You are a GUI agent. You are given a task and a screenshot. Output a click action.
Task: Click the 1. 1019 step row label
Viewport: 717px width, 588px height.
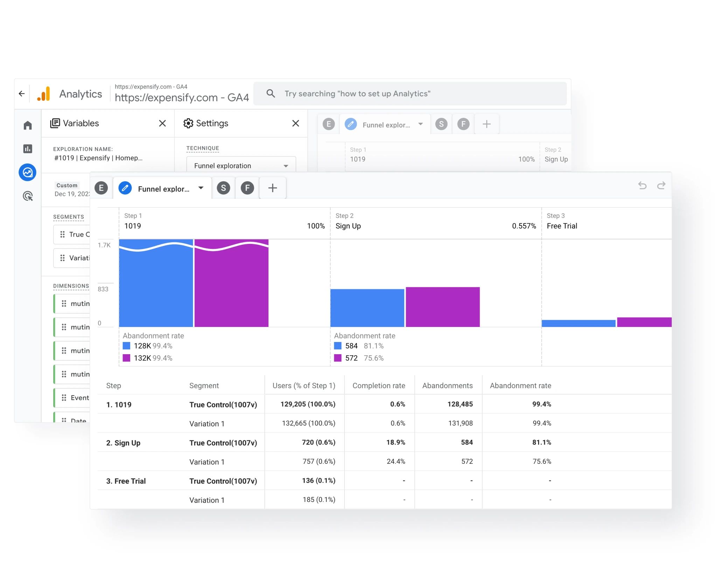click(x=119, y=405)
